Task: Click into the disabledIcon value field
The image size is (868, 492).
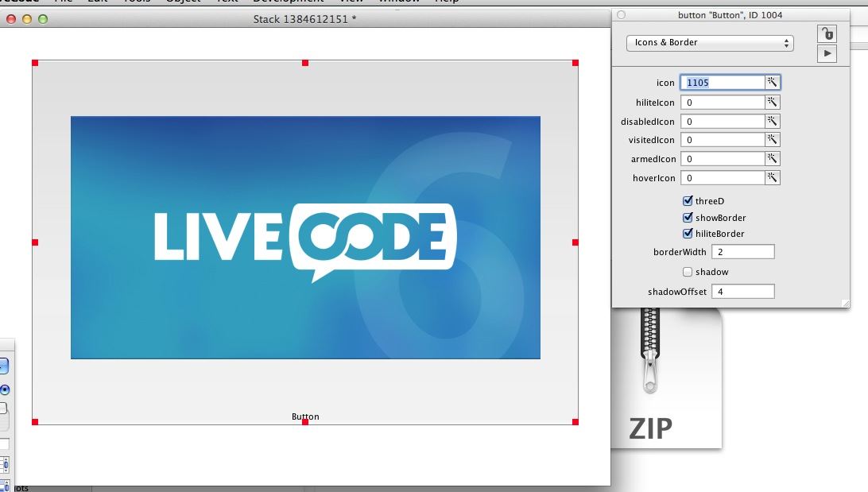Action: point(723,121)
